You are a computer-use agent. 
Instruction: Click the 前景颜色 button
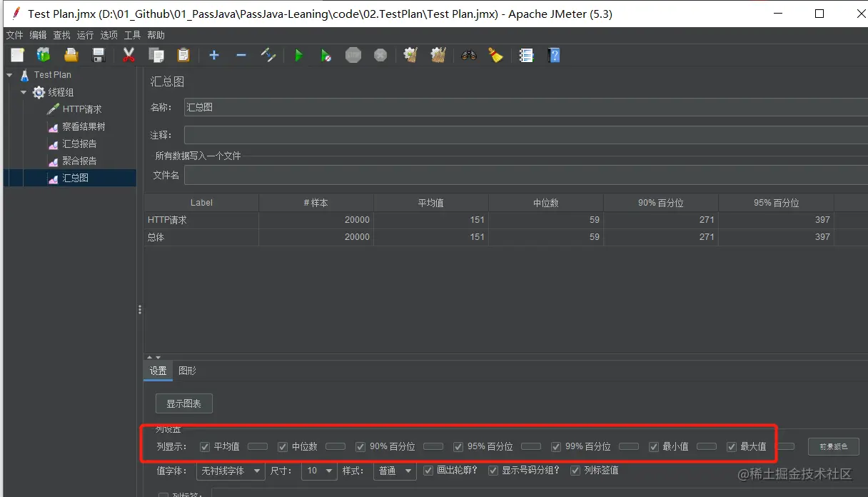tap(834, 447)
